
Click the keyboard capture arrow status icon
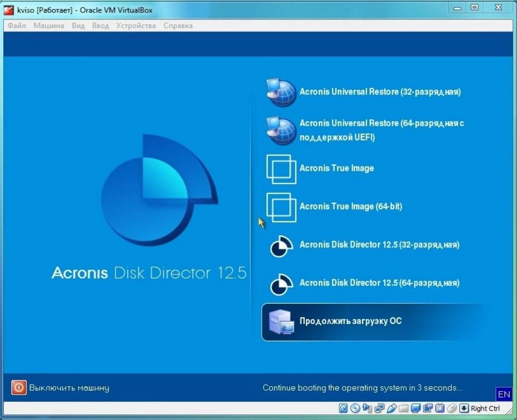(464, 408)
